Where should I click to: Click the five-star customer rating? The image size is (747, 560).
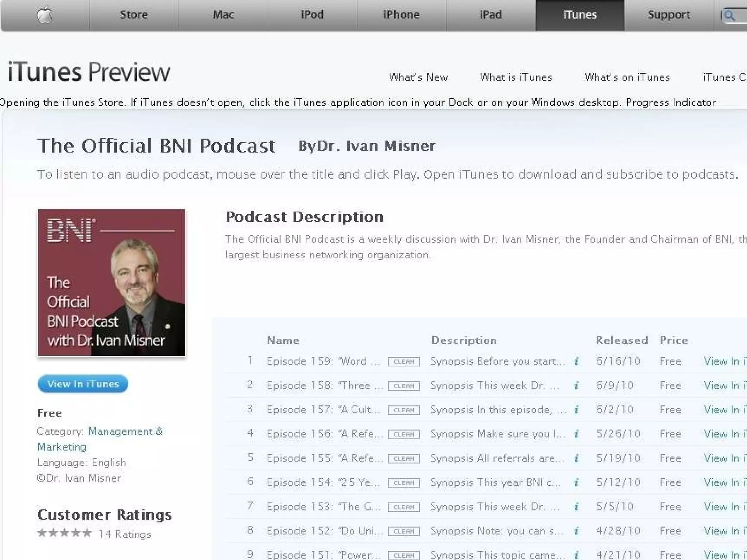(x=65, y=533)
